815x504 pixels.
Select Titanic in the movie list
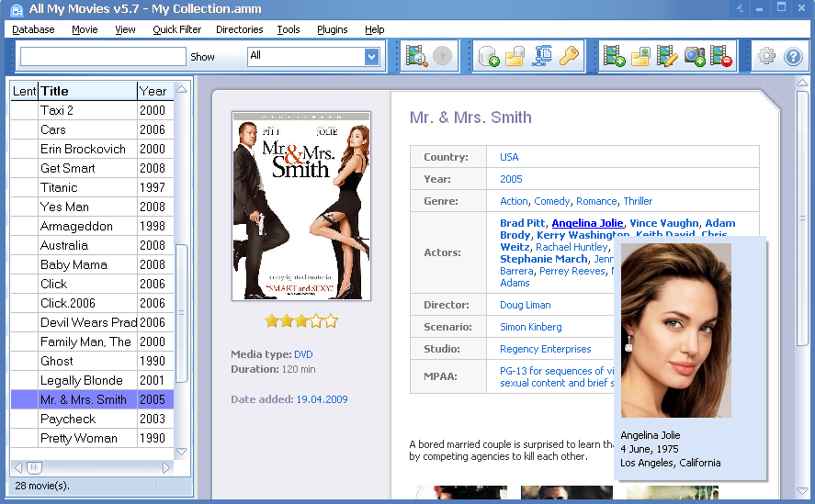click(x=92, y=187)
